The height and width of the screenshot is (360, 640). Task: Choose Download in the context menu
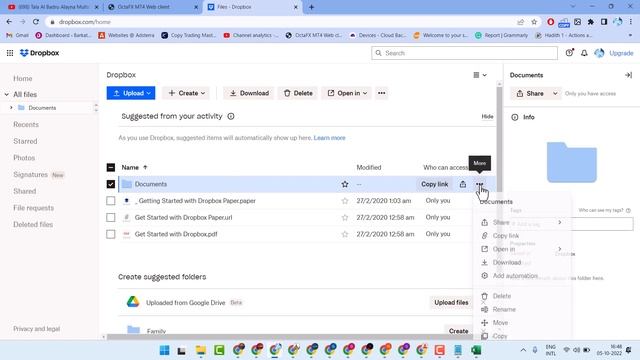[x=521, y=262]
